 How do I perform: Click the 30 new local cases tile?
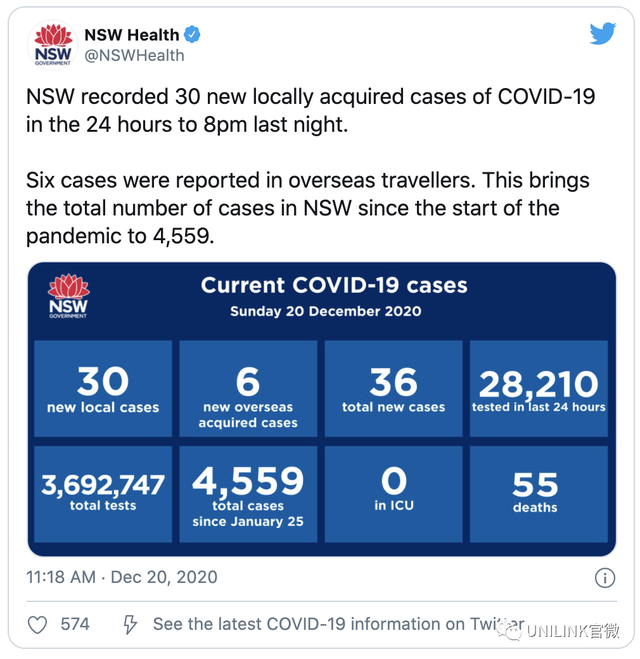(x=103, y=389)
